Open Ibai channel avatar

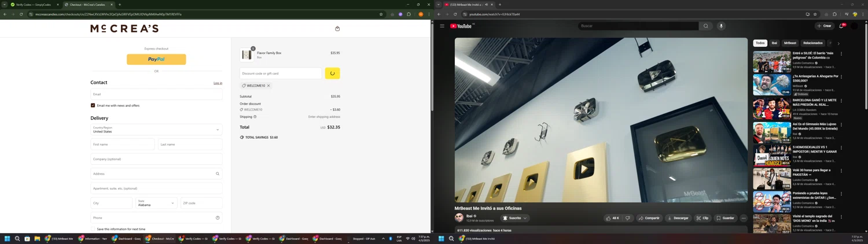[459, 218]
